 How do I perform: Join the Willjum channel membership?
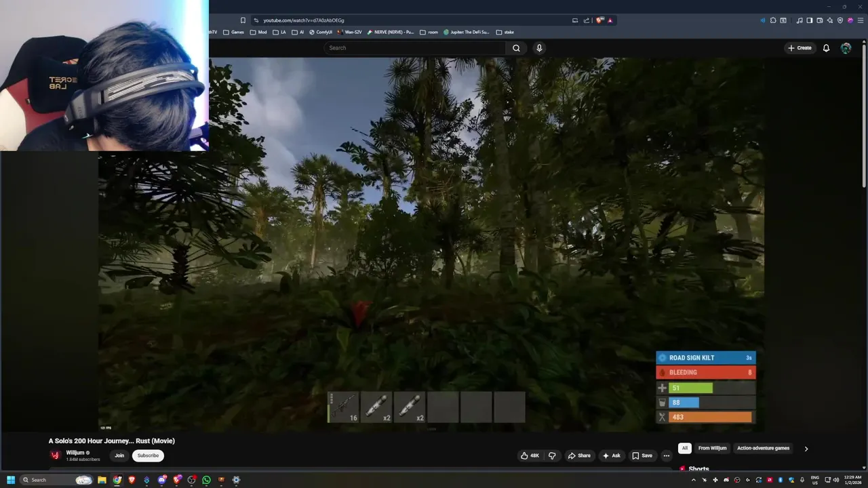[119, 455]
